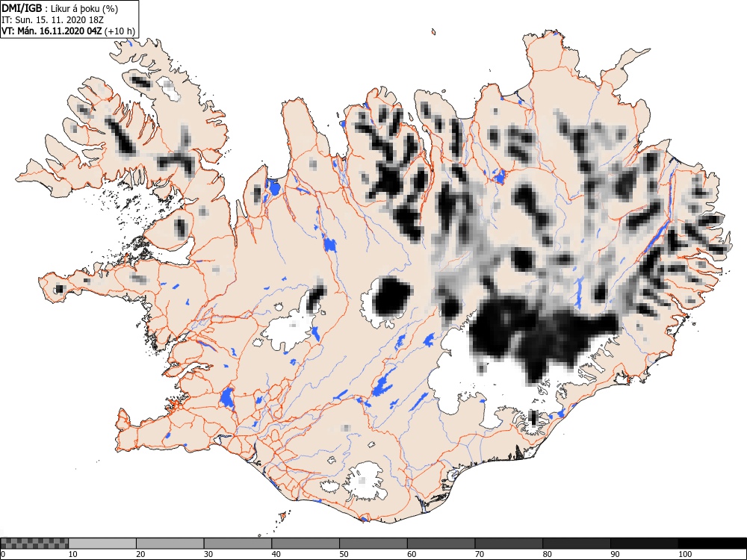Click the '100' legend label
Viewport: 747px width, 560px height.
tap(684, 554)
